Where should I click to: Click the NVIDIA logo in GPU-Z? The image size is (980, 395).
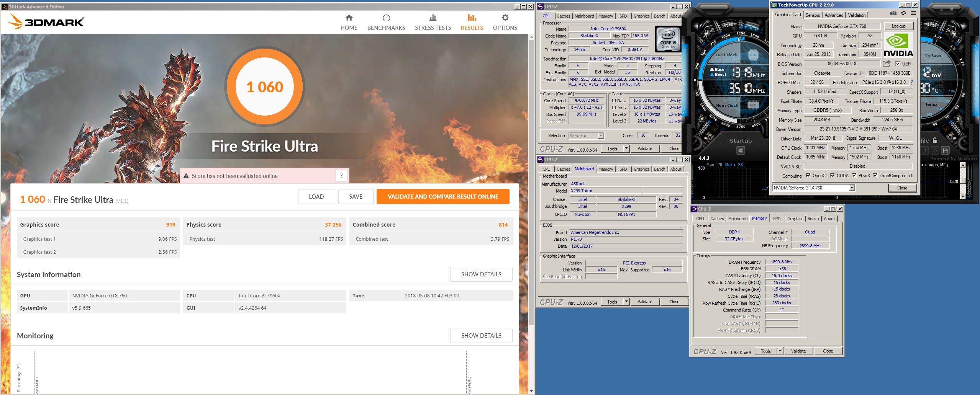click(x=898, y=45)
